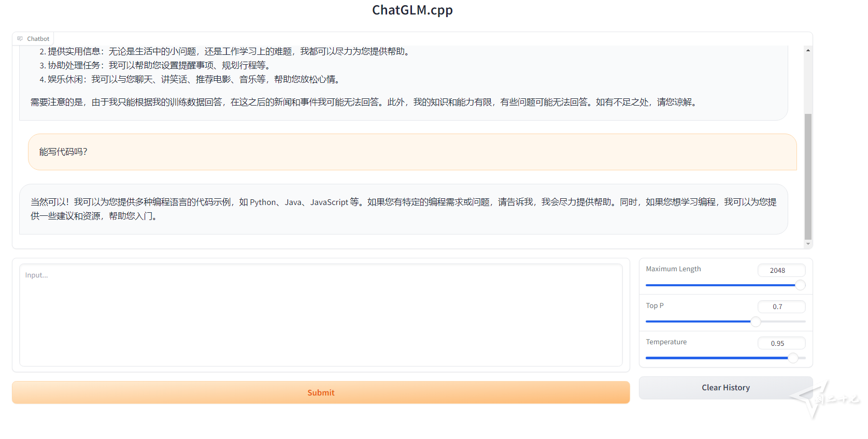
Task: Click the ChatGLM.cpp page title
Action: coord(412,10)
